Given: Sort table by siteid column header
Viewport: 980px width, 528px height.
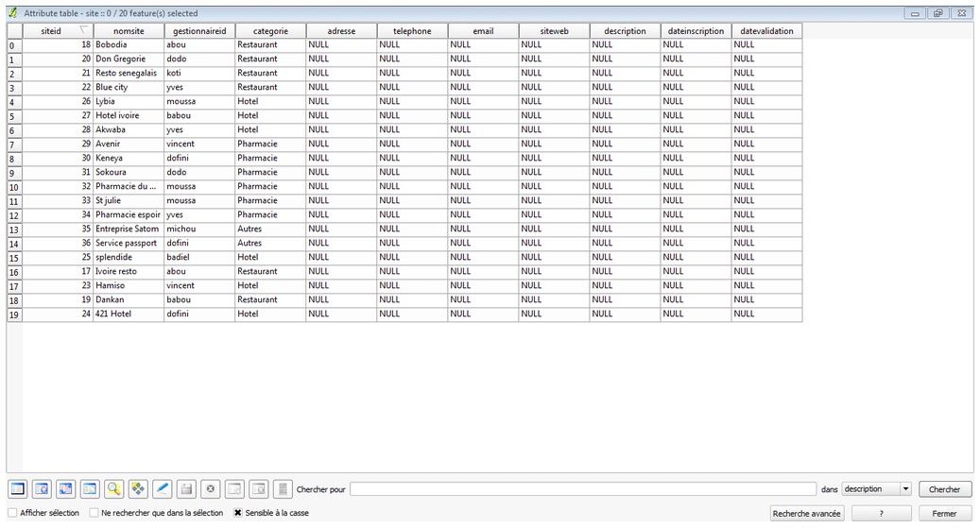Looking at the screenshot, I should pyautogui.click(x=52, y=31).
